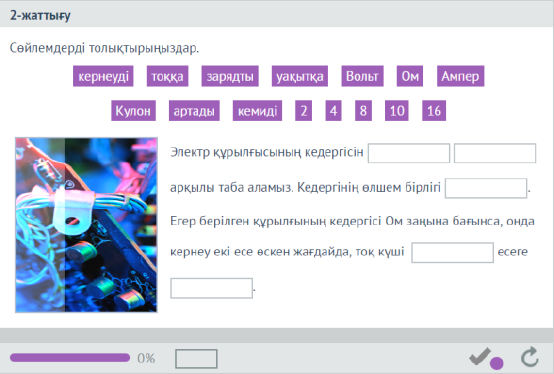Pick the "Ампер" unit tile

(460, 76)
